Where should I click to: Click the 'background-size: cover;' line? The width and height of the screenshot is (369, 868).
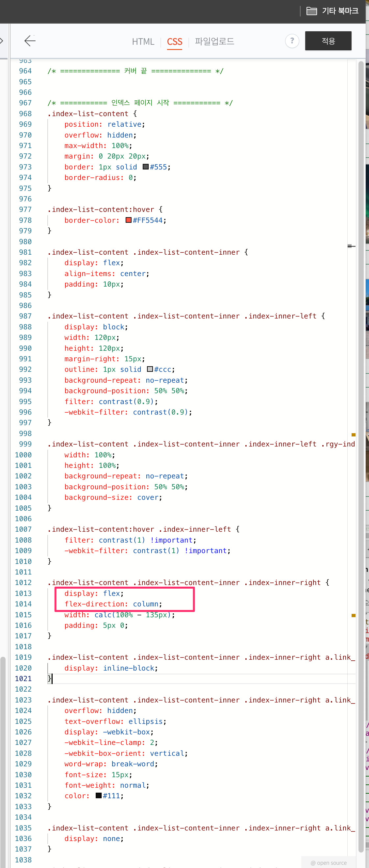[113, 498]
